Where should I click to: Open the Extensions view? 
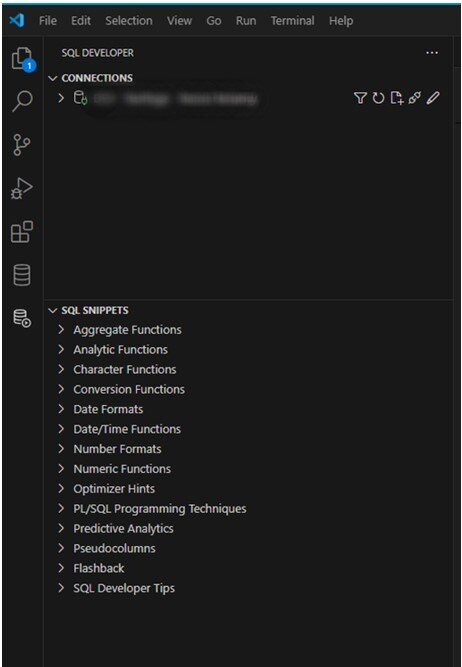point(22,232)
